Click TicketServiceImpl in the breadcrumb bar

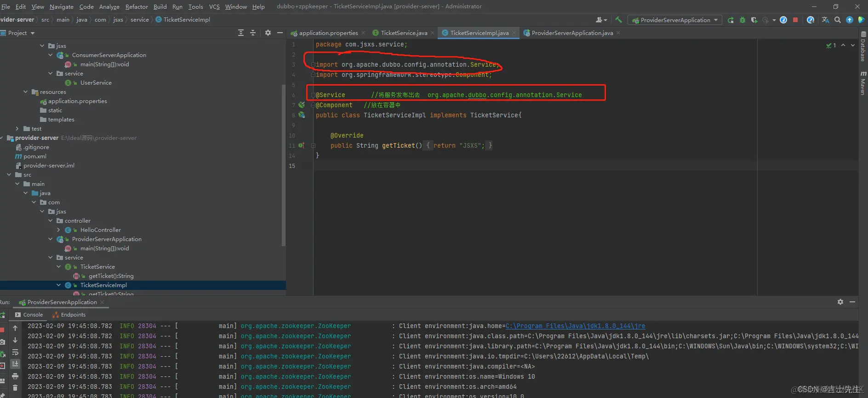click(x=183, y=19)
